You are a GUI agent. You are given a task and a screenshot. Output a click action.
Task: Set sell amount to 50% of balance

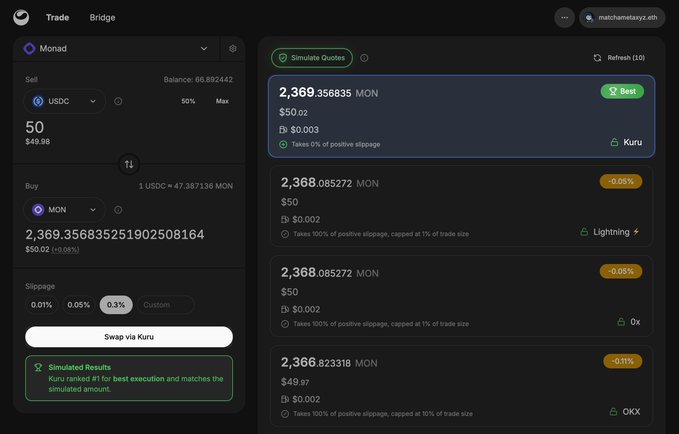(188, 101)
